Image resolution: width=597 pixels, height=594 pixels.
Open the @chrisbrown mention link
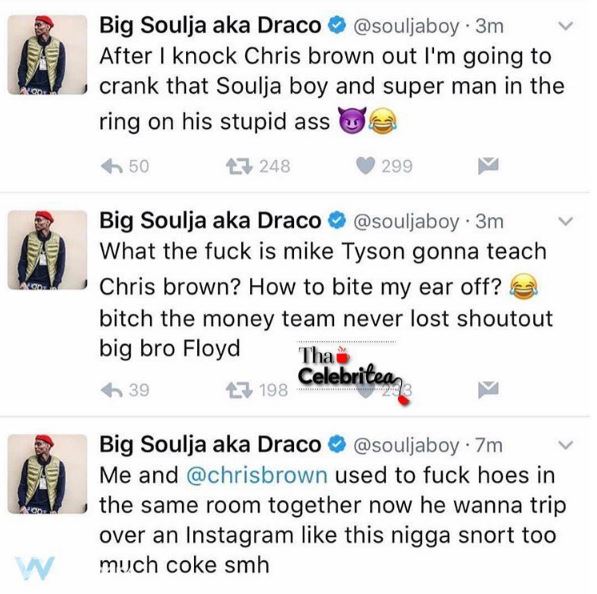(x=257, y=475)
